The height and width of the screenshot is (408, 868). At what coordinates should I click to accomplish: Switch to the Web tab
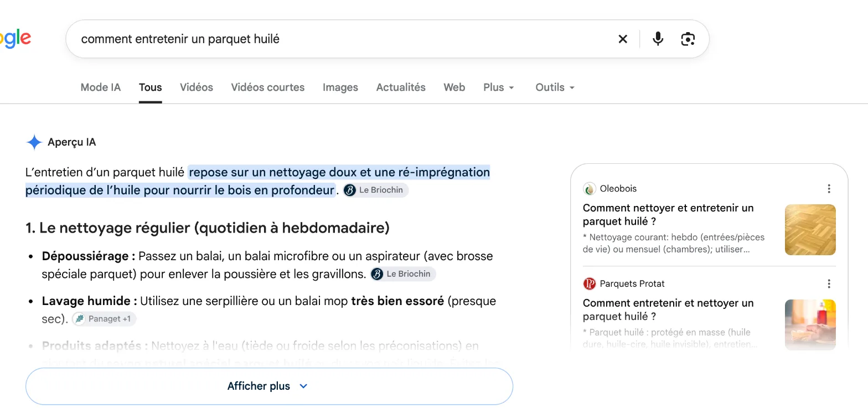point(454,87)
